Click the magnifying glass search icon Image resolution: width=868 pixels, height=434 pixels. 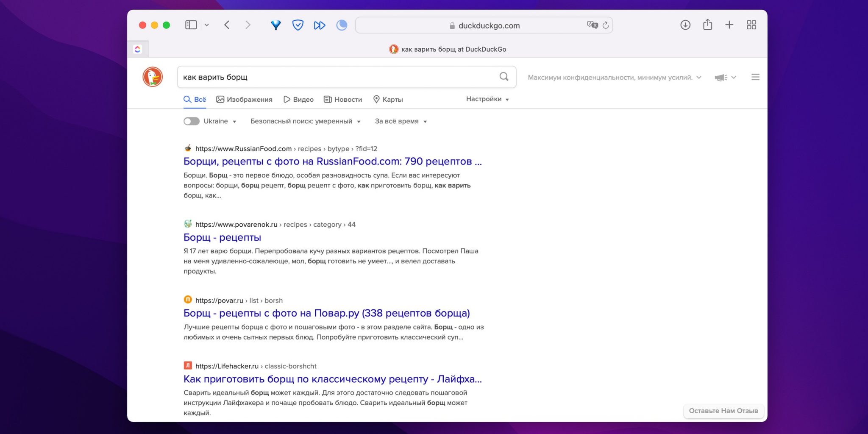pos(504,77)
